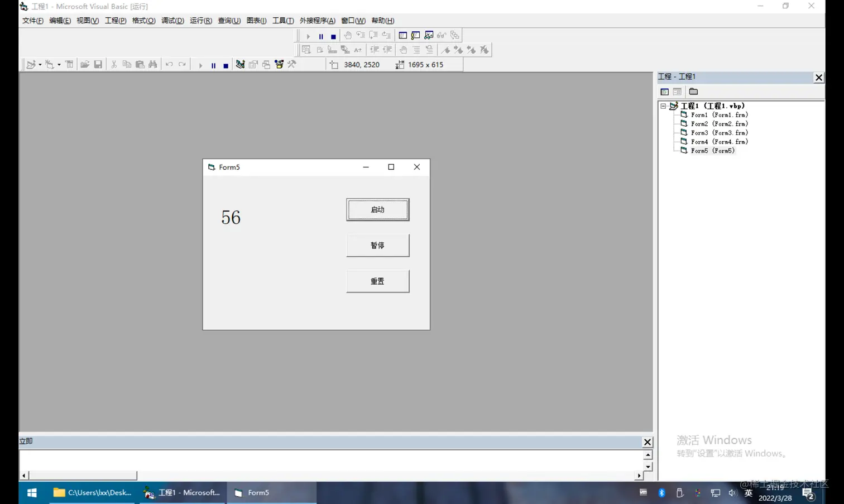Click the Add Standard EXE Project icon

[x=31, y=65]
